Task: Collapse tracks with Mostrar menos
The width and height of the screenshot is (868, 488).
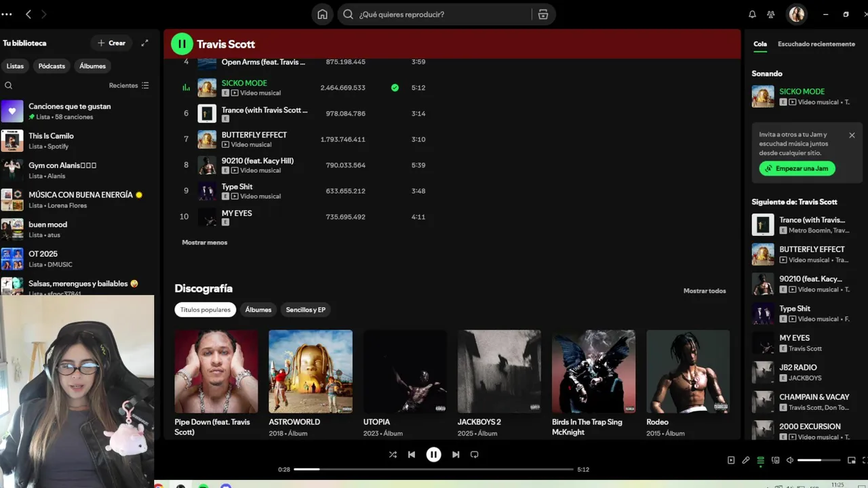Action: [205, 243]
